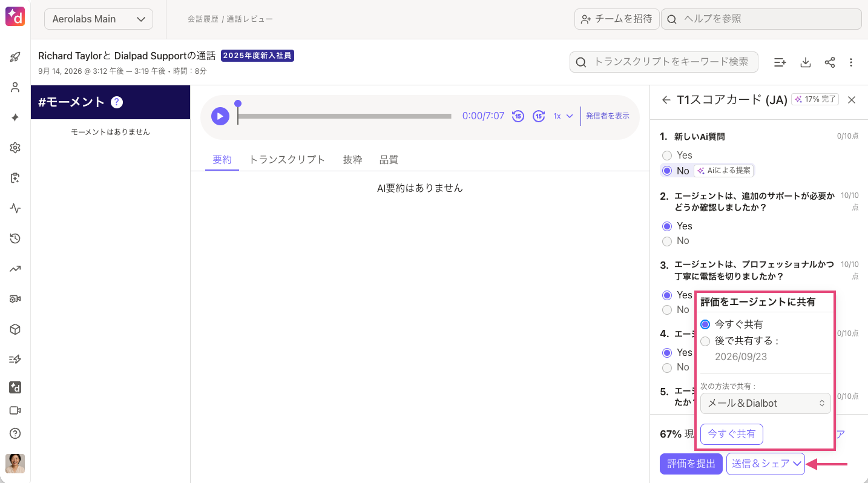The image size is (868, 483).
Task: Close the T1 scorecard panel
Action: [852, 100]
